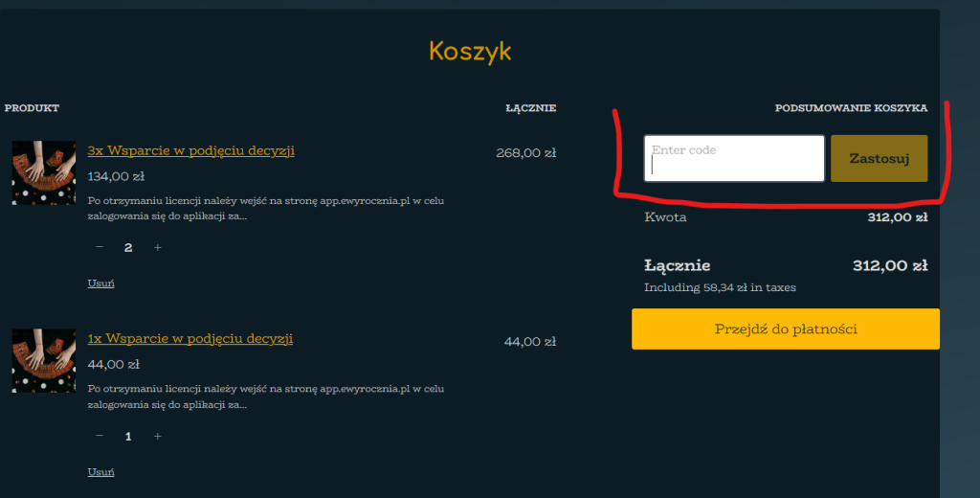Image resolution: width=980 pixels, height=498 pixels.
Task: Click the tarot thumbnail of the 1x product
Action: tap(43, 361)
